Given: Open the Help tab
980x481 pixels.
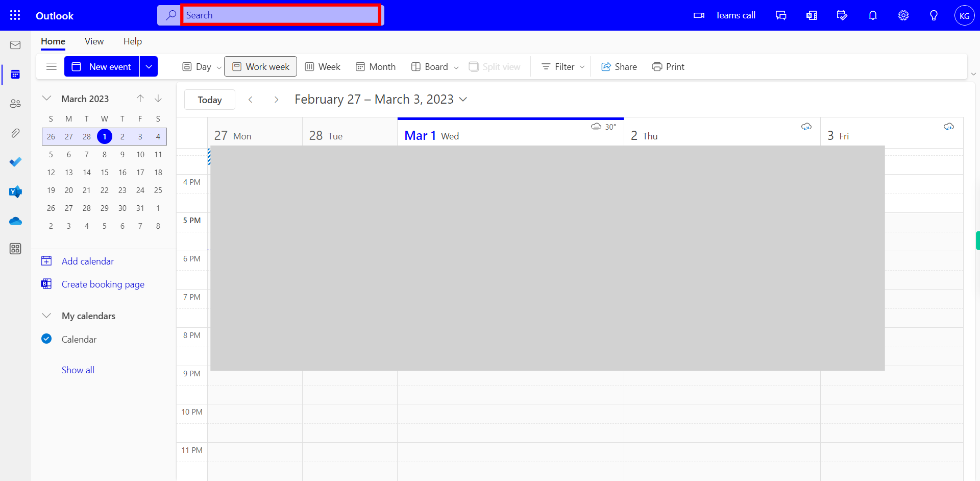Looking at the screenshot, I should 133,41.
